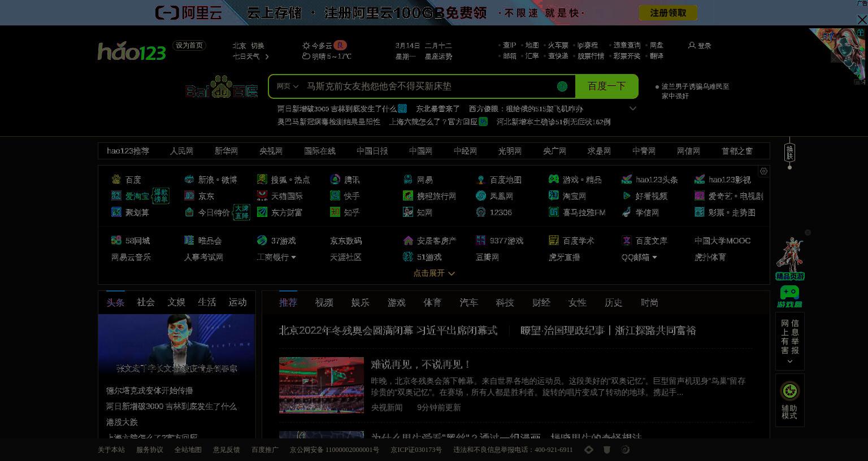This screenshot has width=868, height=461.
Task: Switch to the 科技 tab
Action: [505, 303]
